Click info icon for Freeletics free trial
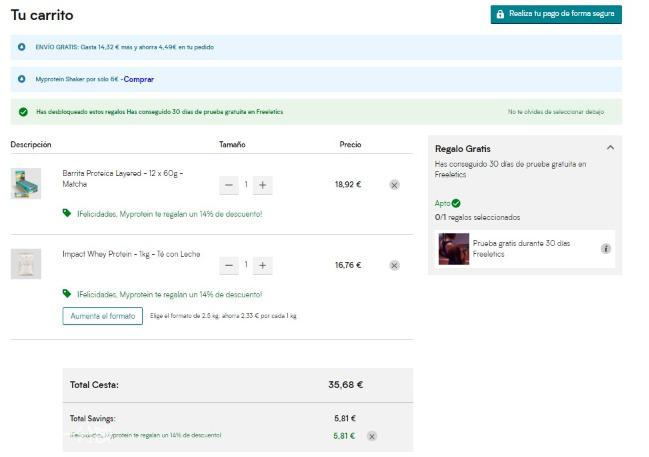This screenshot has width=649, height=457. 606,248
